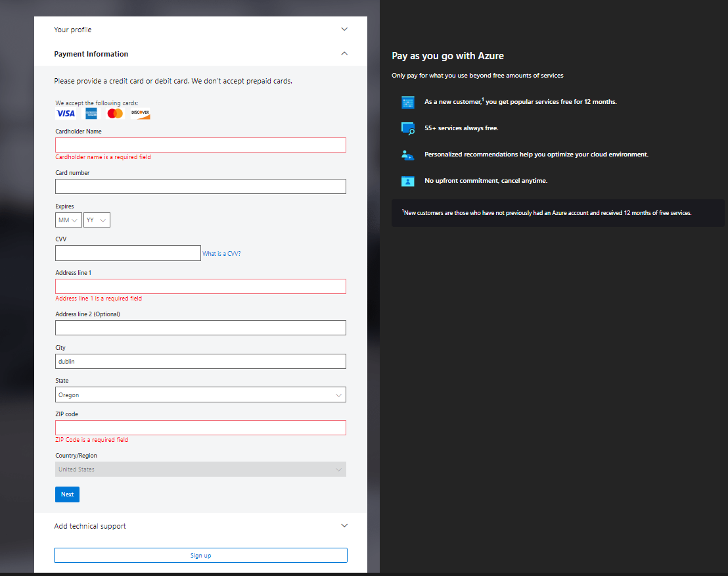
Task: Click the Only pay for what you use text
Action: tap(478, 75)
